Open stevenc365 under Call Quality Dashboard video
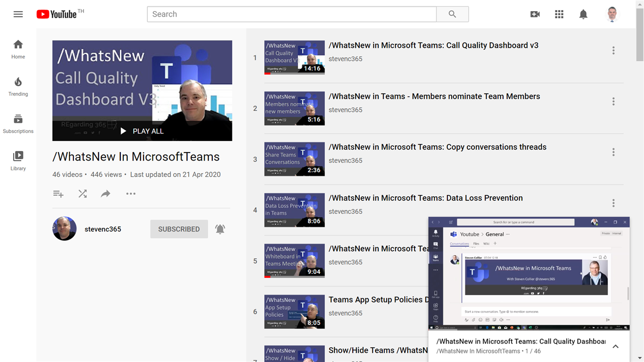644x362 pixels. [x=345, y=59]
